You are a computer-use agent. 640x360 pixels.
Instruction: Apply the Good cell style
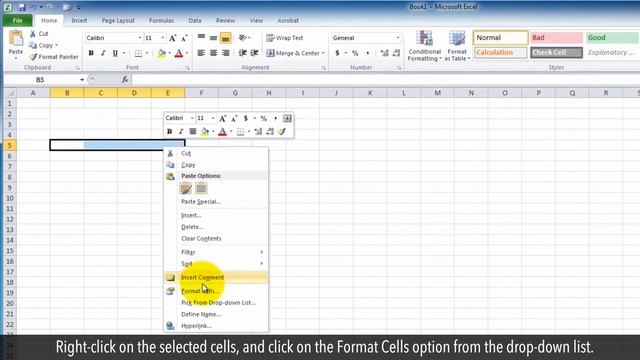tap(612, 38)
